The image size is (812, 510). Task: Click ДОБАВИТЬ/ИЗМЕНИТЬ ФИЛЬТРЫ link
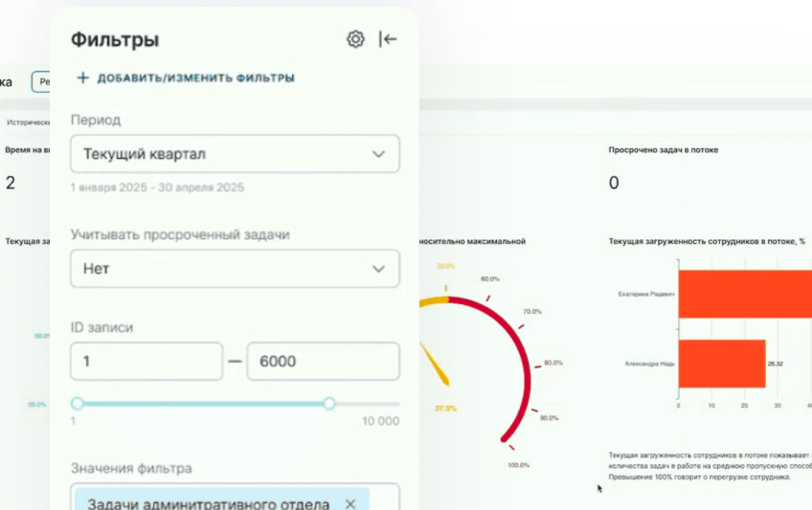(x=195, y=78)
